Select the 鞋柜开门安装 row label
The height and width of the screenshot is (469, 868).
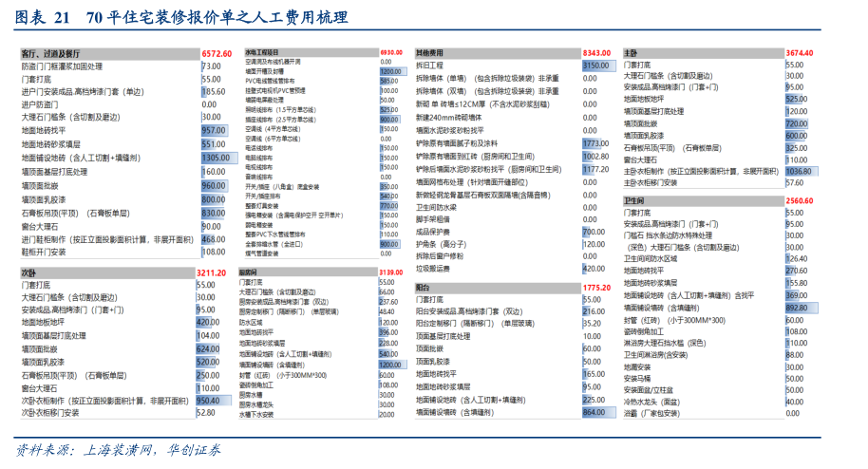click(44, 253)
